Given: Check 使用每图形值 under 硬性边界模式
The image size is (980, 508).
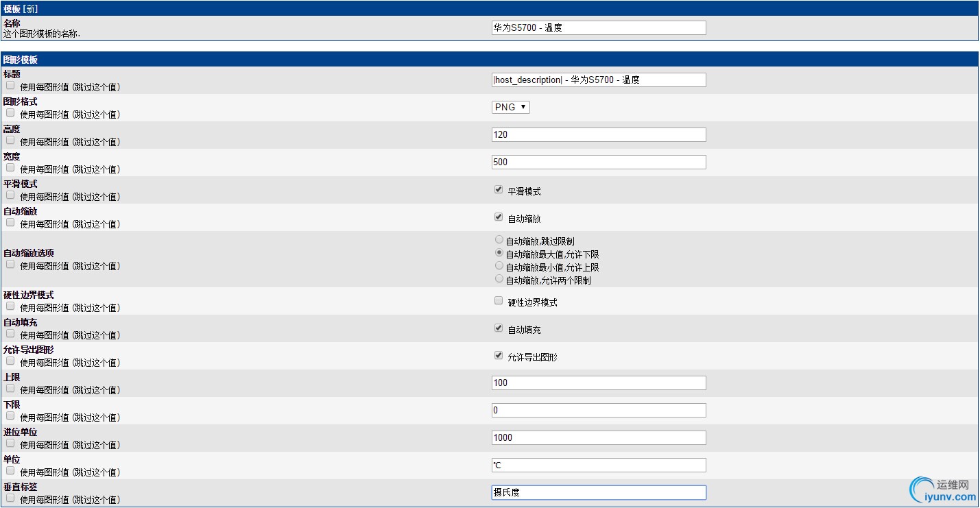Looking at the screenshot, I should 10,306.
